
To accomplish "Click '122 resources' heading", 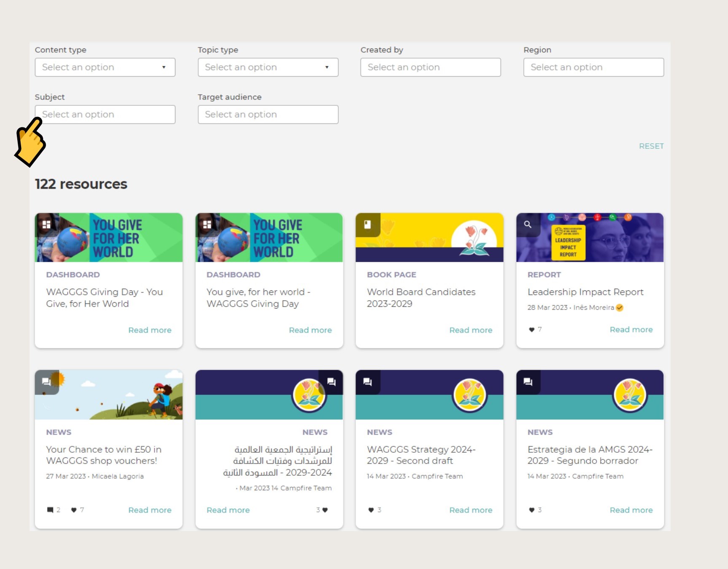I will 81,184.
